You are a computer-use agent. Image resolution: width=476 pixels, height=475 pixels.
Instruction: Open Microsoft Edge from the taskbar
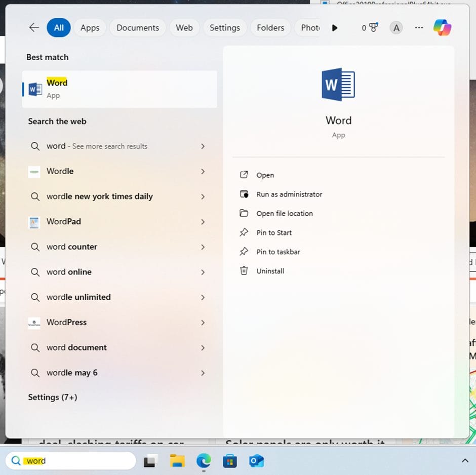(204, 461)
